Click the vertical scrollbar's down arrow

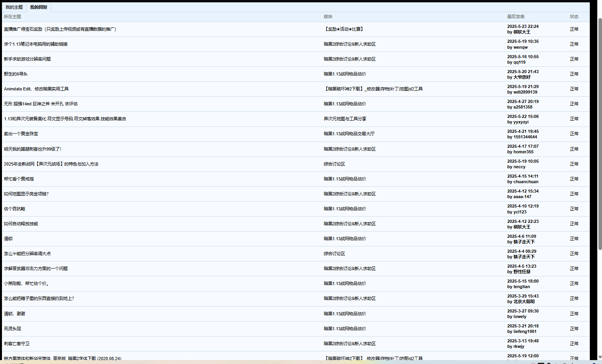(x=600, y=357)
